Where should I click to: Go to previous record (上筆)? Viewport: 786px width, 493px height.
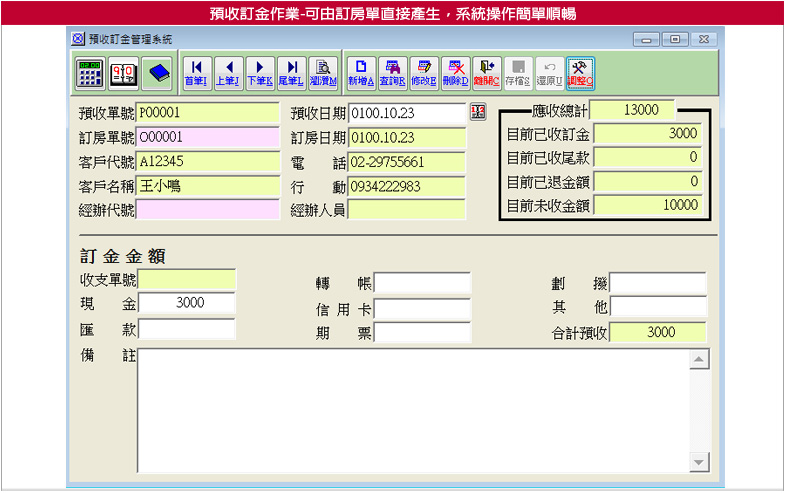(x=228, y=71)
